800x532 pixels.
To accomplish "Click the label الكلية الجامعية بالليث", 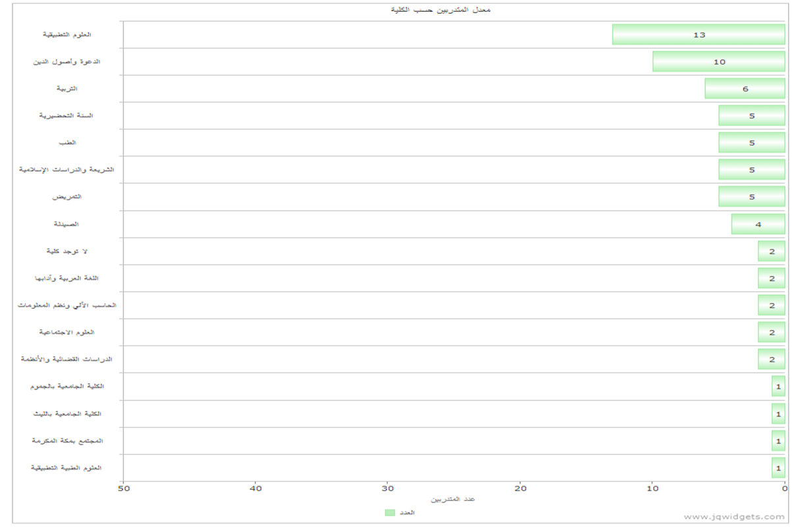I will point(67,413).
